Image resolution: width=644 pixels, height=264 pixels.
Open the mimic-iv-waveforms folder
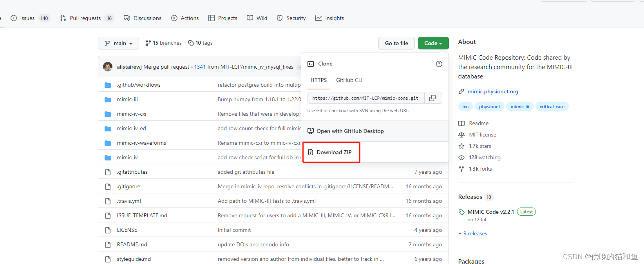click(141, 143)
